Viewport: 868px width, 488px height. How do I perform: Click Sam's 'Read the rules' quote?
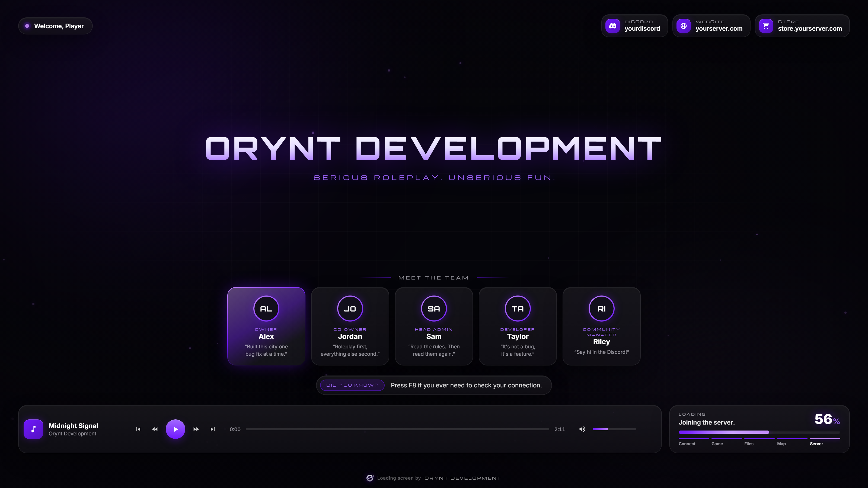pyautogui.click(x=434, y=350)
